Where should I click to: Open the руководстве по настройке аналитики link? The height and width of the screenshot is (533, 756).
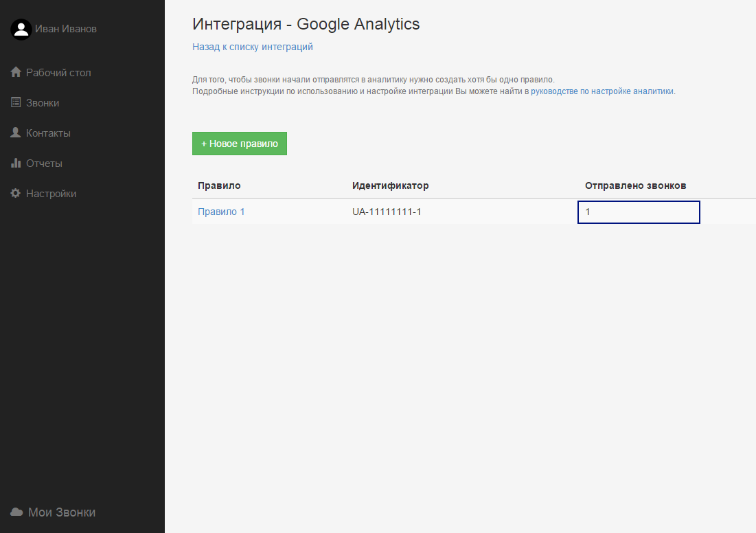(602, 91)
